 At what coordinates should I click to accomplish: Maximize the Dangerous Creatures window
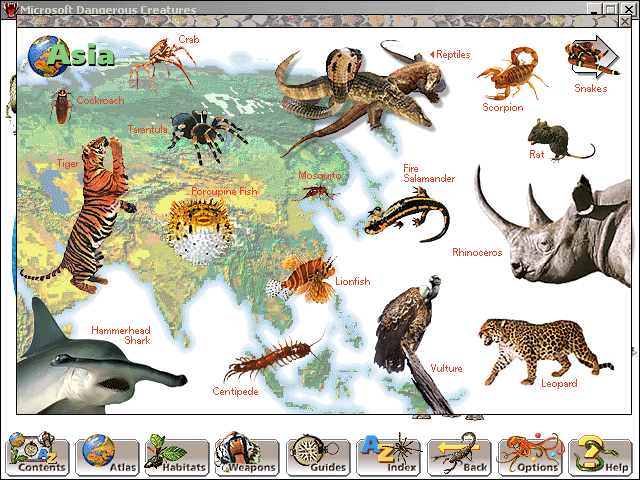(611, 9)
